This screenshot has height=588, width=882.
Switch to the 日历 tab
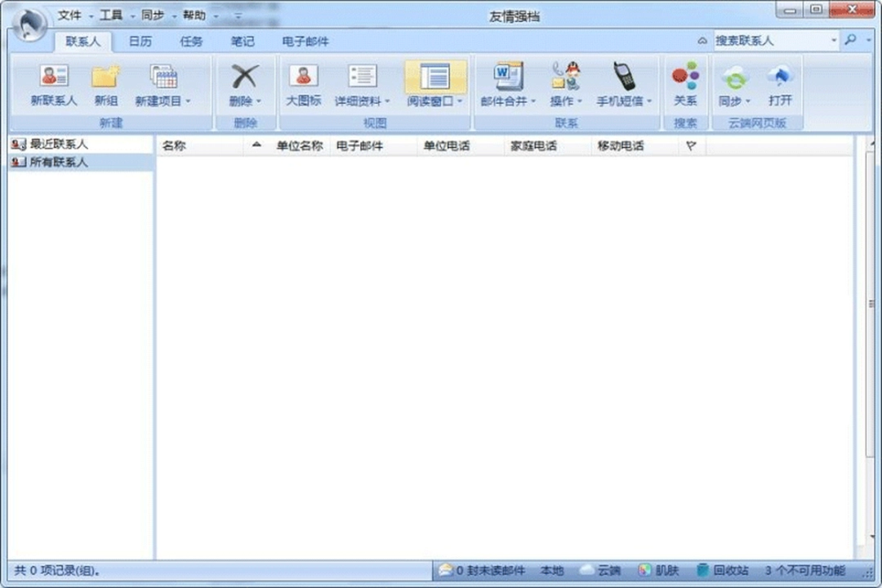[138, 41]
